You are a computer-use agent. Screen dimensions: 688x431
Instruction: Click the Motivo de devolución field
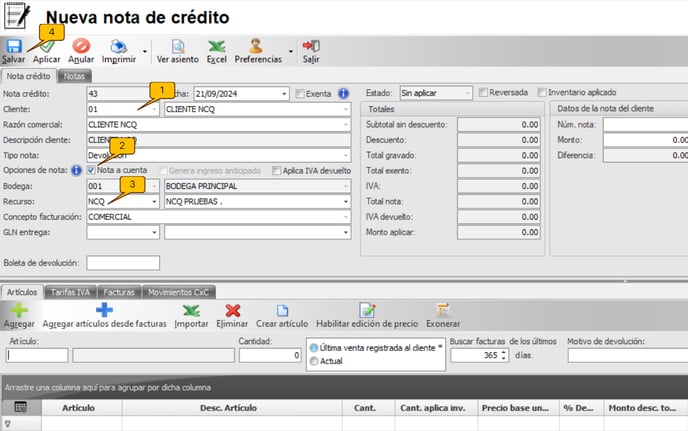(628, 355)
